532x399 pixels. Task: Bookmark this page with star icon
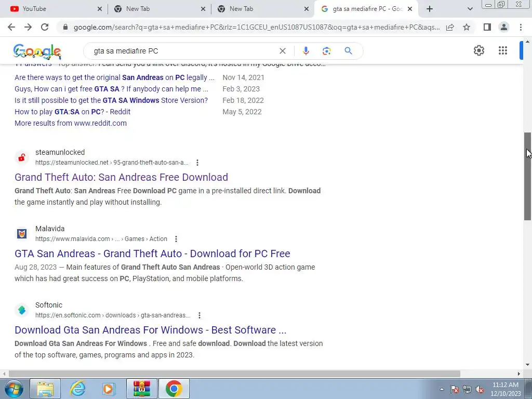pyautogui.click(x=467, y=27)
